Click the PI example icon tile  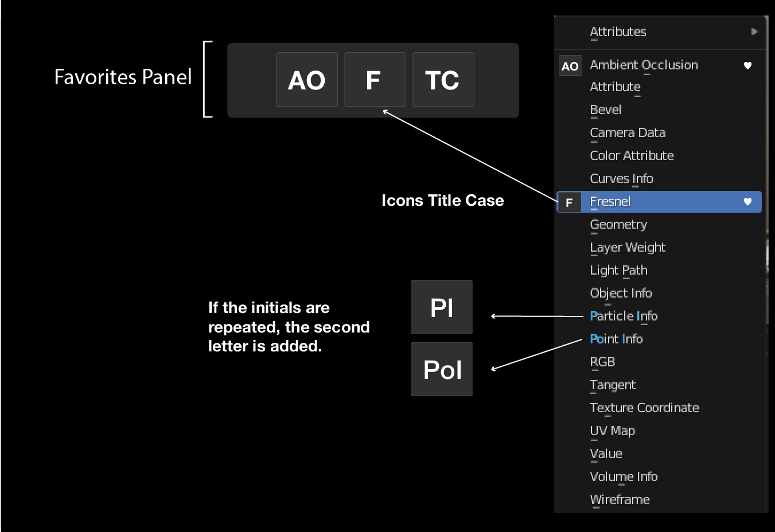pyautogui.click(x=442, y=307)
